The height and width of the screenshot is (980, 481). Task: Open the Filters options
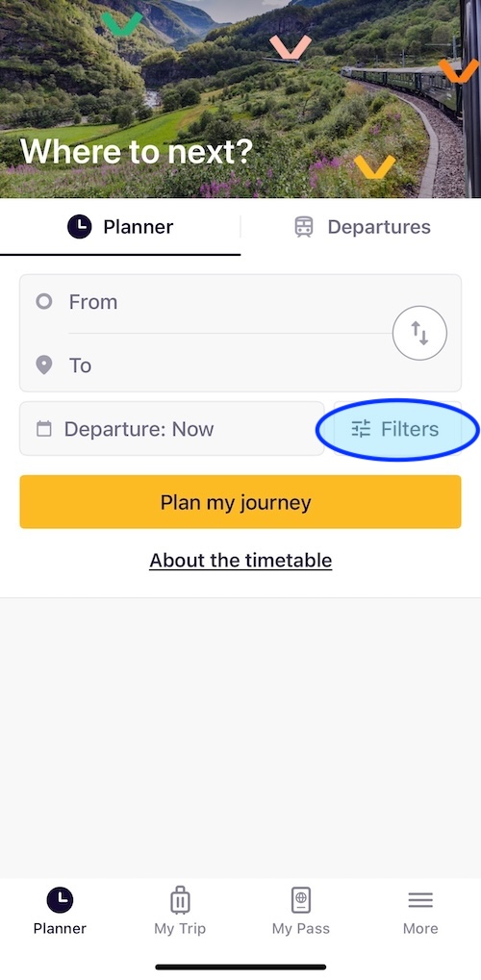[x=398, y=429]
